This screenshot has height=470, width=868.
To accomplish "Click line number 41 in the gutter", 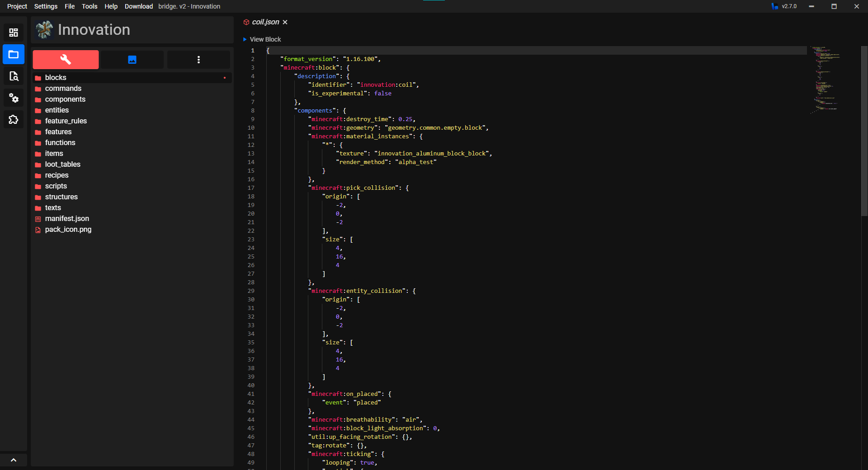I will click(251, 394).
